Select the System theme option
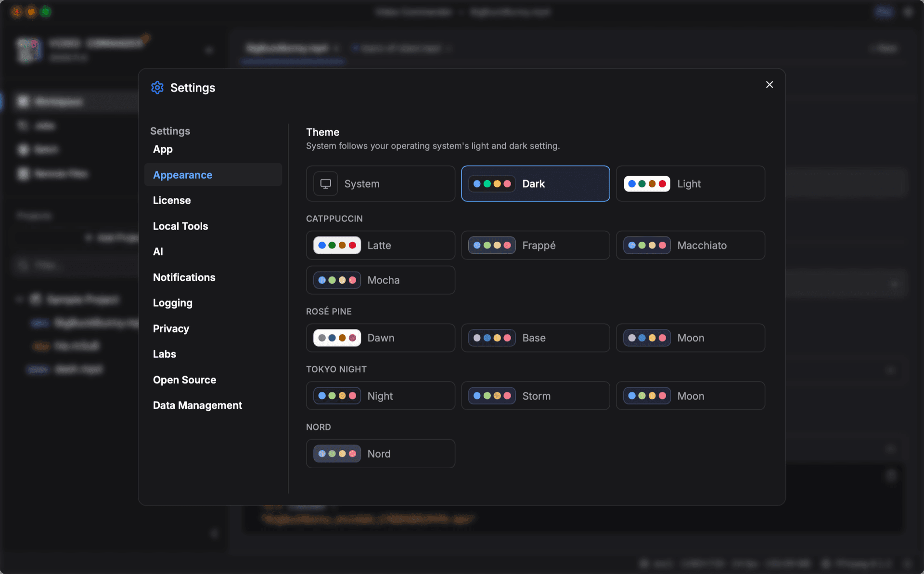Viewport: 924px width, 574px height. [x=380, y=183]
